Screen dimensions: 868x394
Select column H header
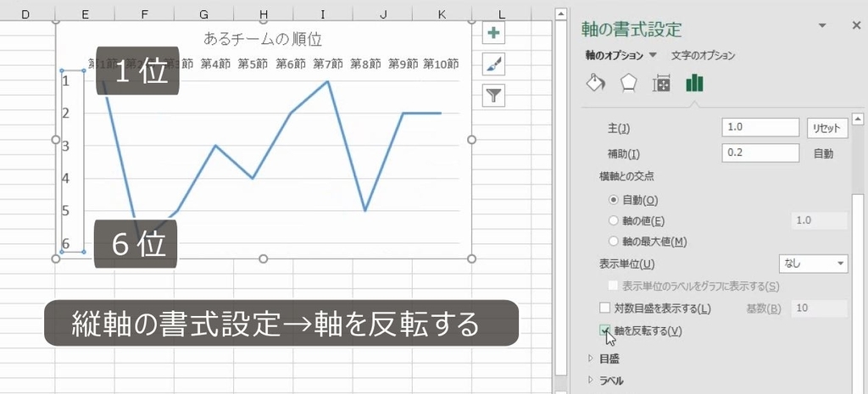coord(264,14)
